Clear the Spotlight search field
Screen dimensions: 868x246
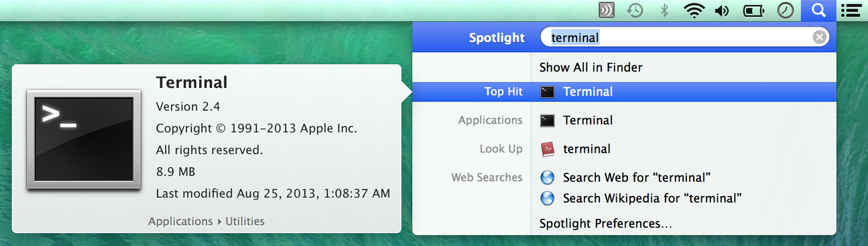click(x=819, y=37)
